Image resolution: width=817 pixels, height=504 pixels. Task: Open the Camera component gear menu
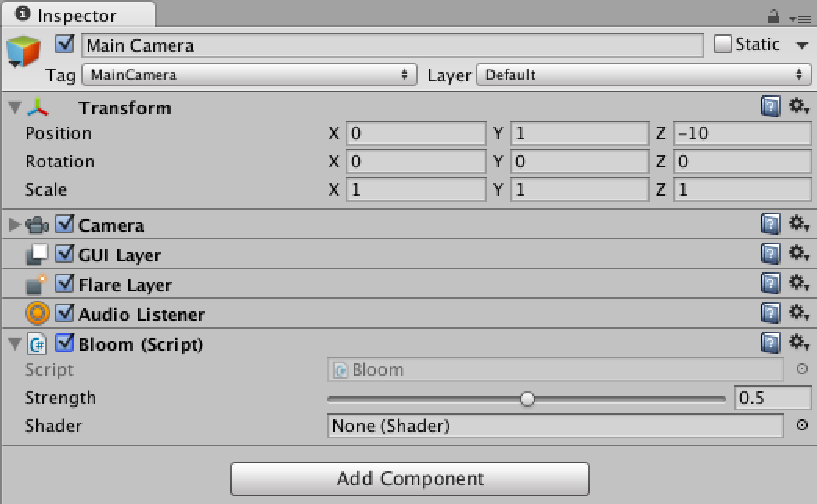tap(797, 225)
